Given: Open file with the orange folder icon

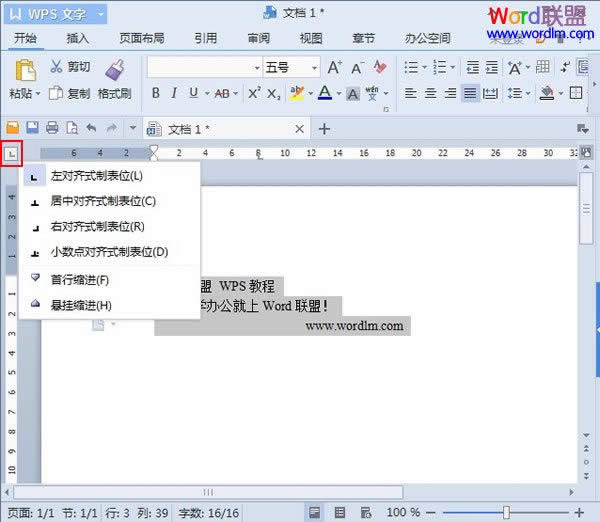Looking at the screenshot, I should coord(12,127).
